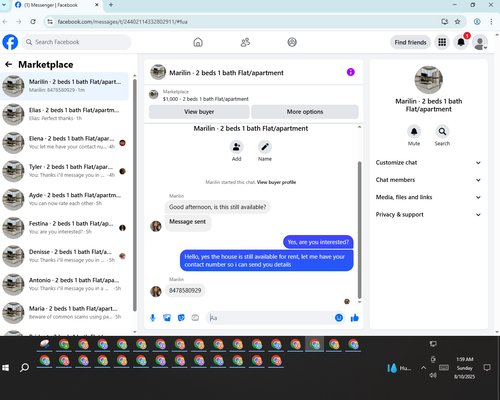Open the View buyer profile link

(x=276, y=182)
